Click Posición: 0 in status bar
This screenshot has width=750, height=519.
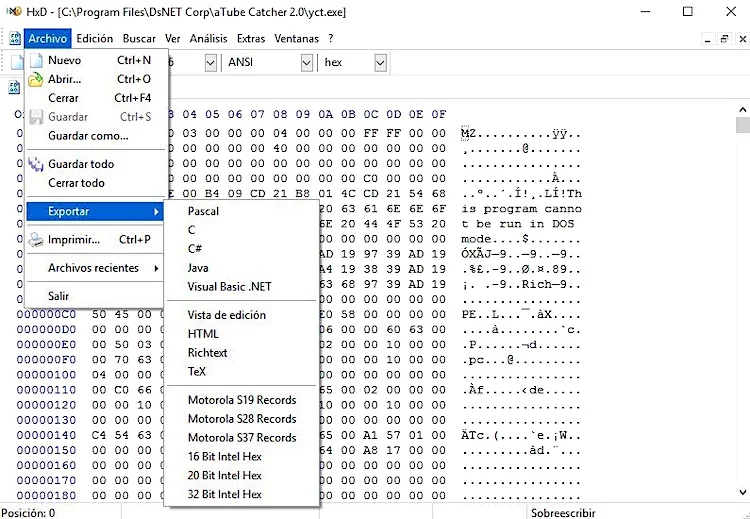point(28,513)
